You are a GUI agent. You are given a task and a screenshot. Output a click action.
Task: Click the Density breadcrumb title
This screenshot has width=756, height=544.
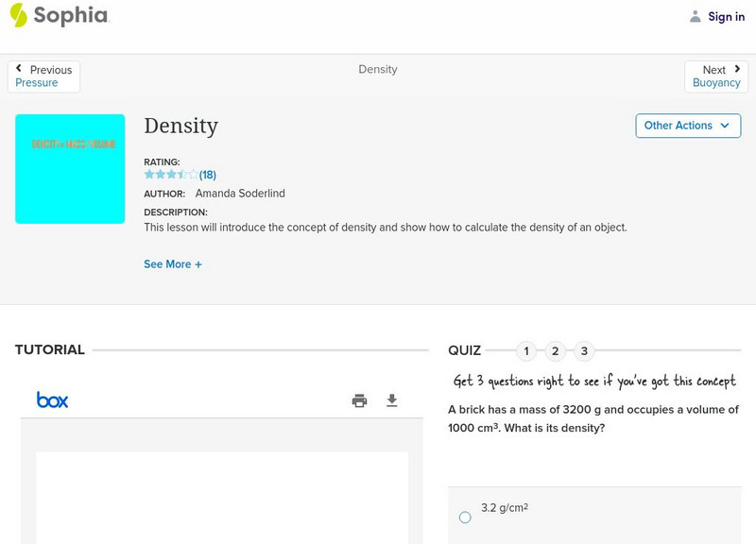click(378, 70)
